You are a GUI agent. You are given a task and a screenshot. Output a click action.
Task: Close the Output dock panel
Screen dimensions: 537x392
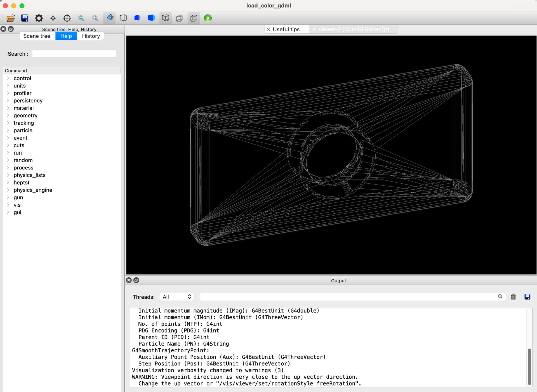(129, 280)
